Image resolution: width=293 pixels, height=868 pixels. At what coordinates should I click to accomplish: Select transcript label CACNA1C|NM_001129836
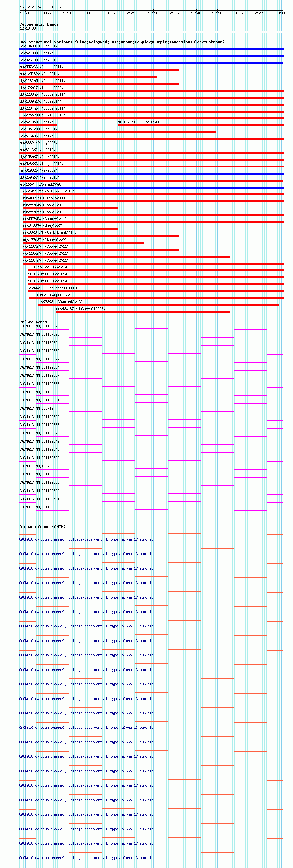(x=40, y=507)
